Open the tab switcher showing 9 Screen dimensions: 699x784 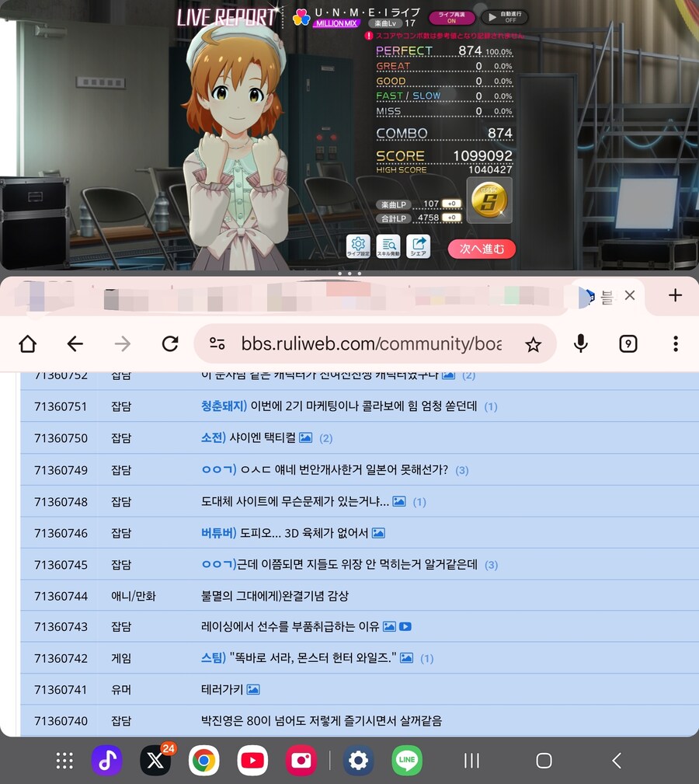coord(628,343)
